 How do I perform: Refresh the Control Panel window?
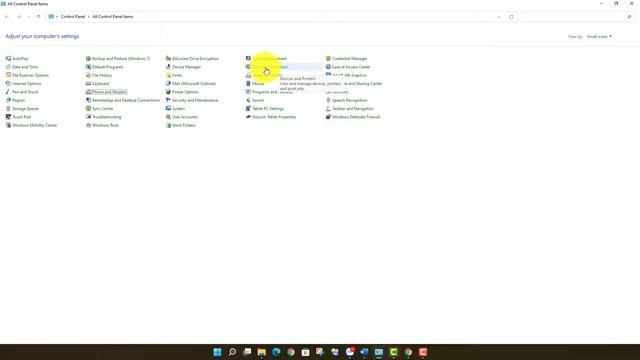(x=511, y=17)
